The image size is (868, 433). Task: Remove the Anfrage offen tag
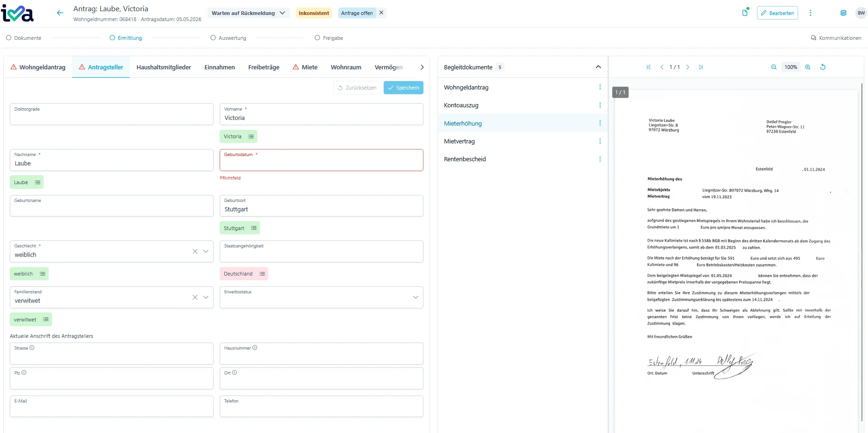click(381, 13)
